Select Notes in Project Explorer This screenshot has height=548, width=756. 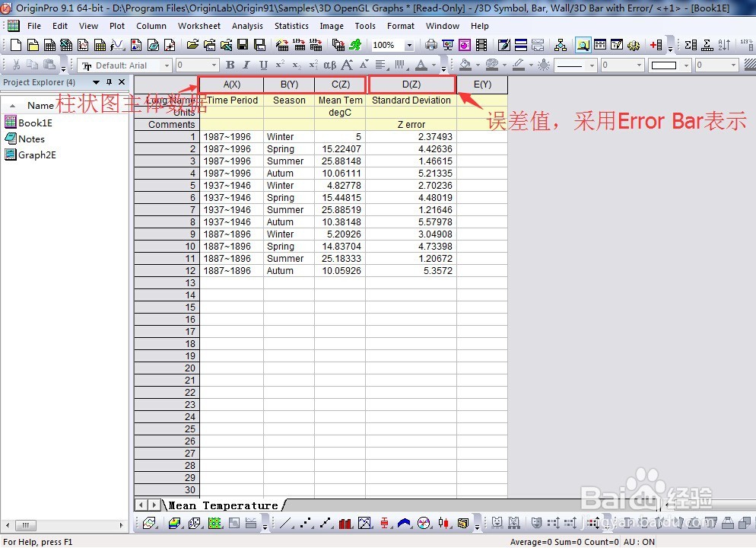pyautogui.click(x=25, y=139)
